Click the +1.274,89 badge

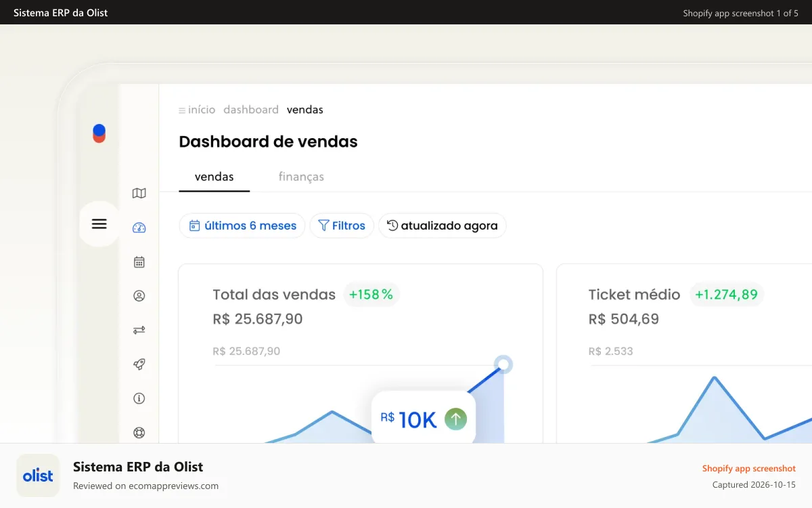click(727, 295)
